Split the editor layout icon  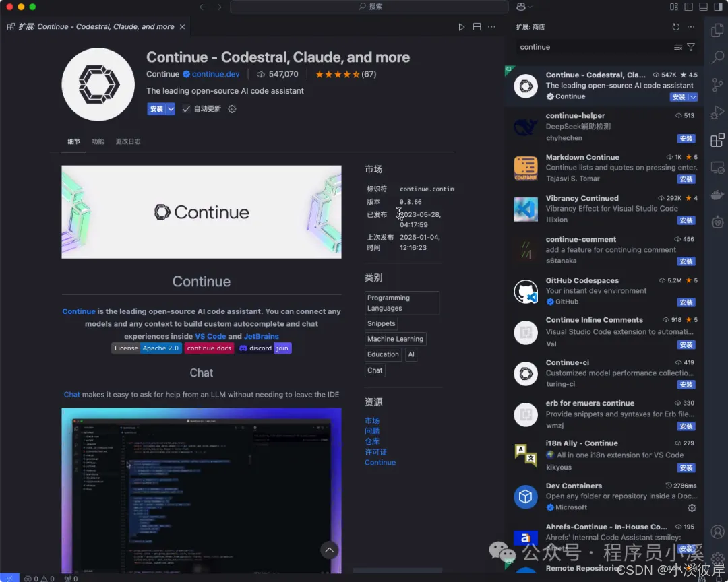[x=477, y=27]
